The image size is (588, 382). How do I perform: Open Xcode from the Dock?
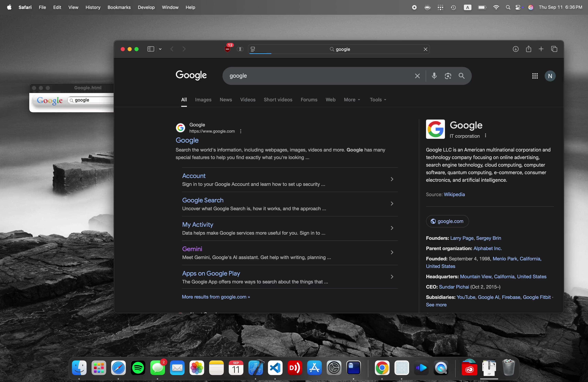point(256,368)
